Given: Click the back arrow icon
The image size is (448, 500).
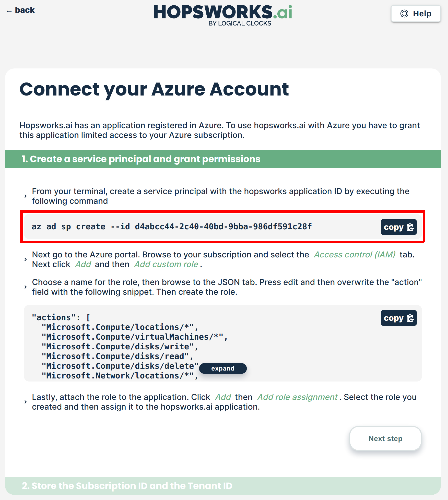Looking at the screenshot, I should point(9,11).
